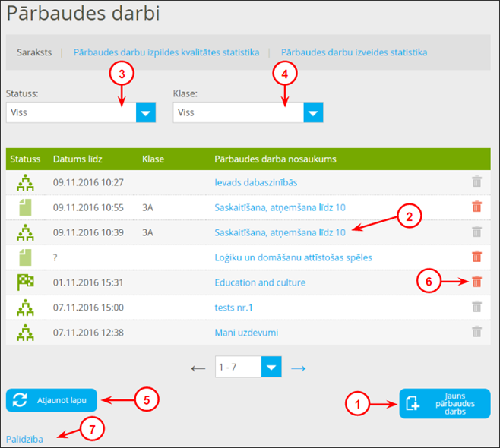This screenshot has height=448, width=500.
Task: Click trash icon in Ievads dabaszinībās row
Action: click(x=476, y=181)
